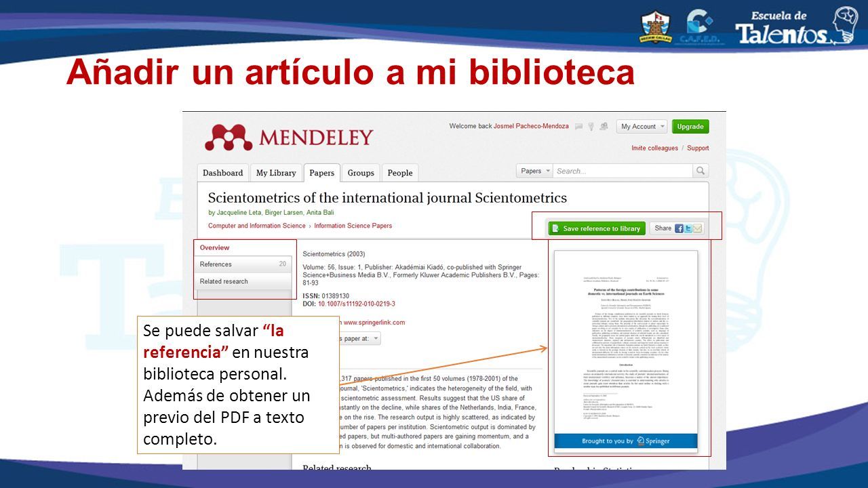Open the Groups tab
Image resolution: width=868 pixels, height=488 pixels.
(361, 173)
